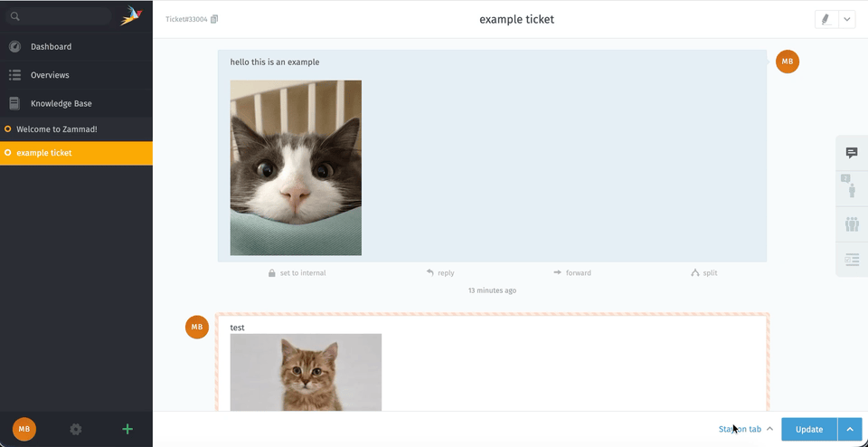Set the article to internal

coord(297,272)
